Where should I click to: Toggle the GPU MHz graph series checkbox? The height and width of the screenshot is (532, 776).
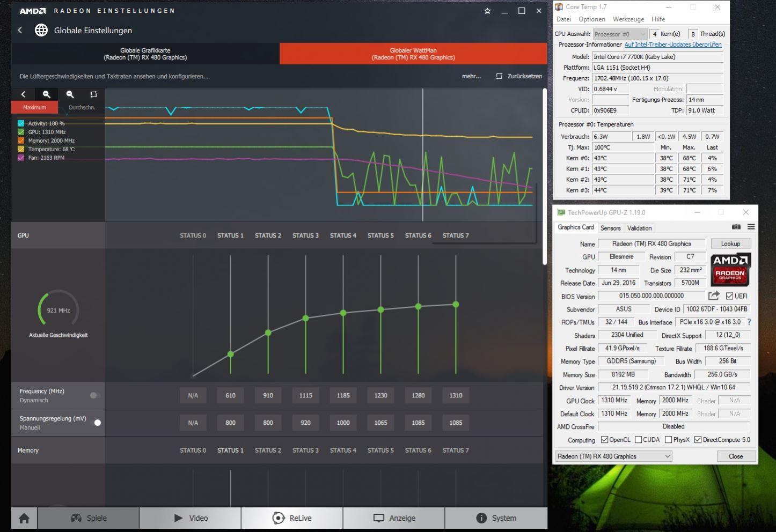(x=21, y=132)
